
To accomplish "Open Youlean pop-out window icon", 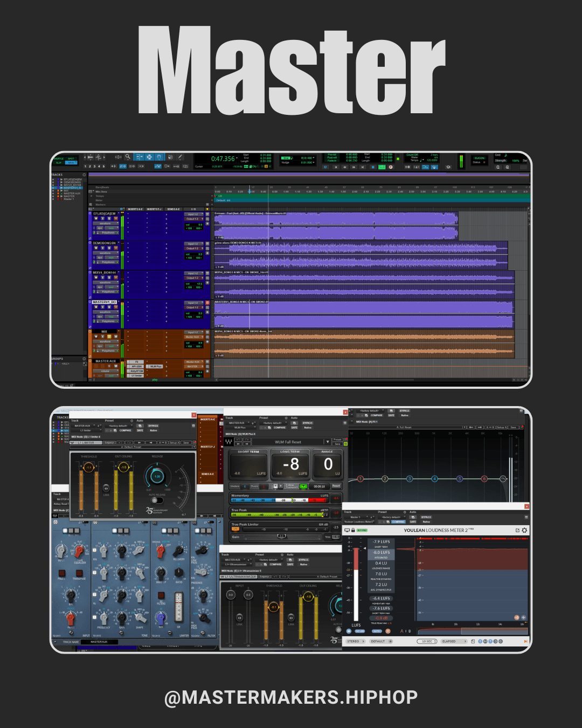I will pos(517,531).
